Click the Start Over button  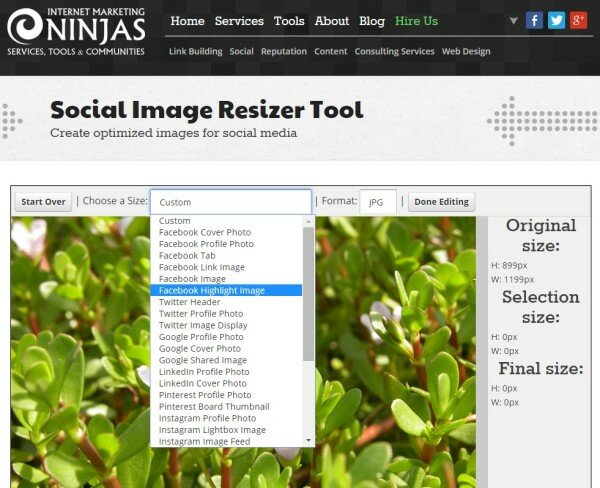click(43, 202)
